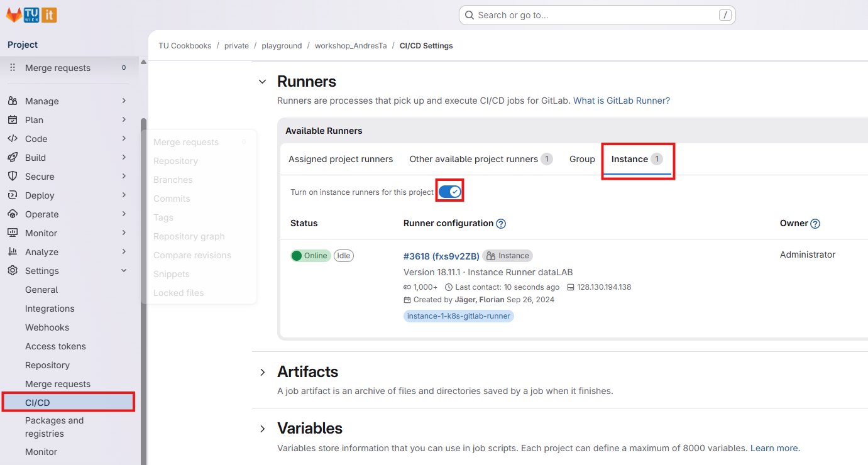Click the Deploy icon in sidebar
This screenshot has height=465, width=868.
(x=13, y=195)
